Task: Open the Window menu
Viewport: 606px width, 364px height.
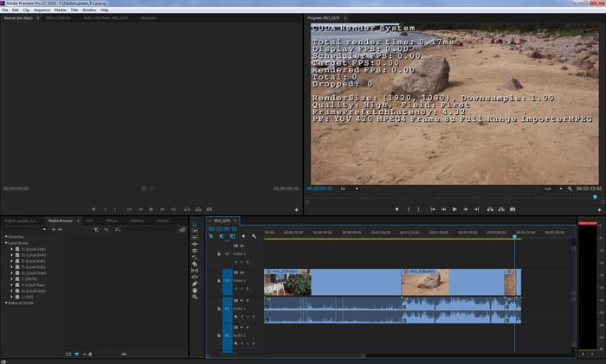Action: 89,10
